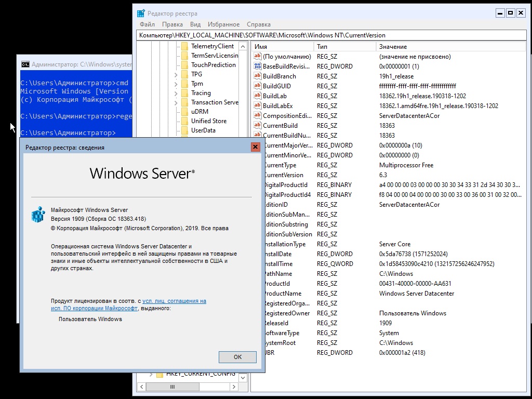Click the registry cubes icon in the About dialog
This screenshot has height=399, width=532.
point(38,215)
